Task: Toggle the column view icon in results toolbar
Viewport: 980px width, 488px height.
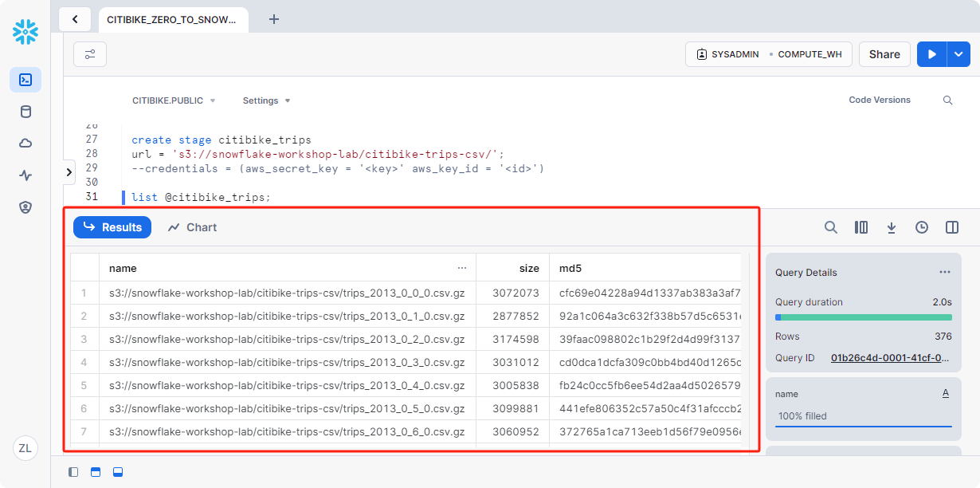Action: 861,227
